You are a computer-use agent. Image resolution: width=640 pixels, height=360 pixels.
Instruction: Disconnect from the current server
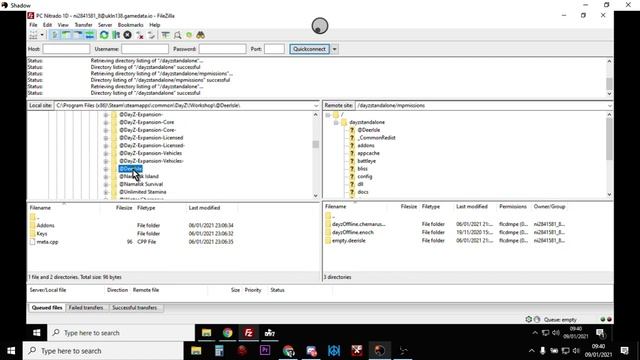click(x=140, y=35)
